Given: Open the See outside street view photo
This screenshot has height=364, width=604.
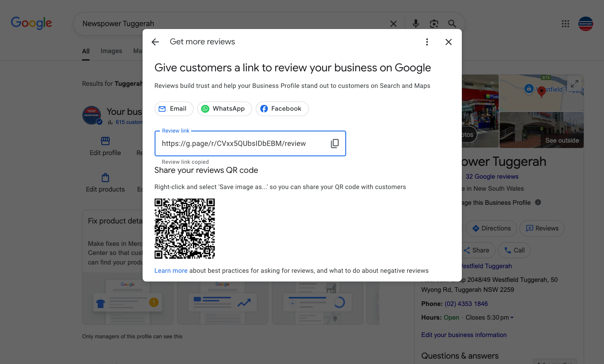Looking at the screenshot, I should tap(541, 130).
